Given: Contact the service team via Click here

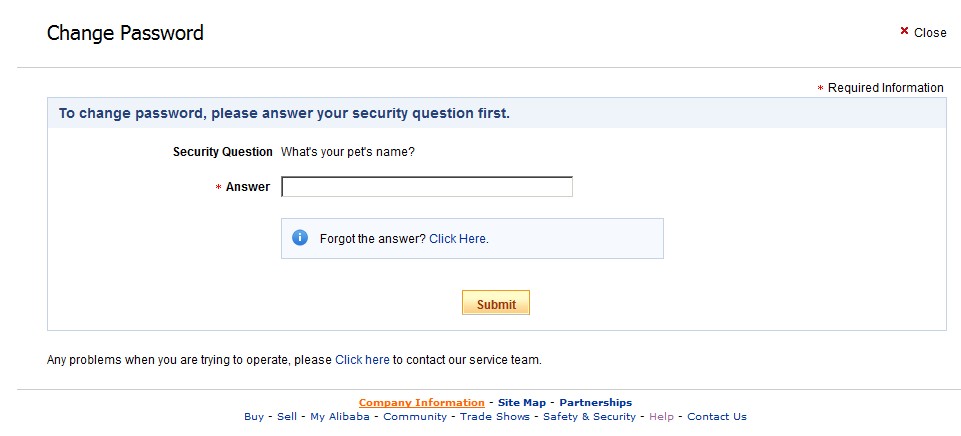Looking at the screenshot, I should 362,360.
